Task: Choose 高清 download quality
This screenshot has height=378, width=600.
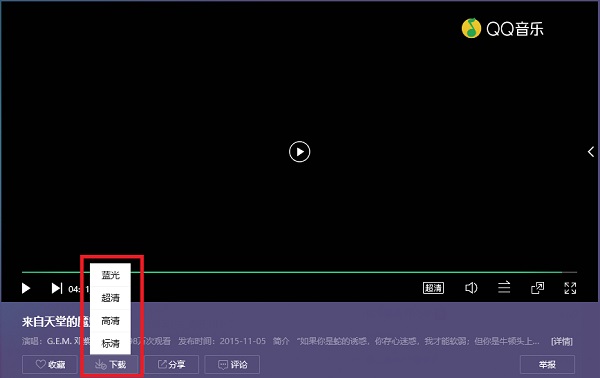Action: pyautogui.click(x=110, y=321)
